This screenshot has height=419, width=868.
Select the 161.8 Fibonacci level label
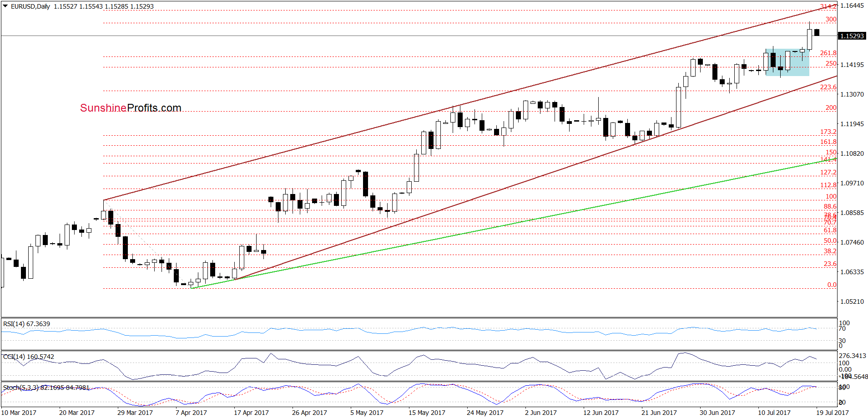pyautogui.click(x=828, y=142)
